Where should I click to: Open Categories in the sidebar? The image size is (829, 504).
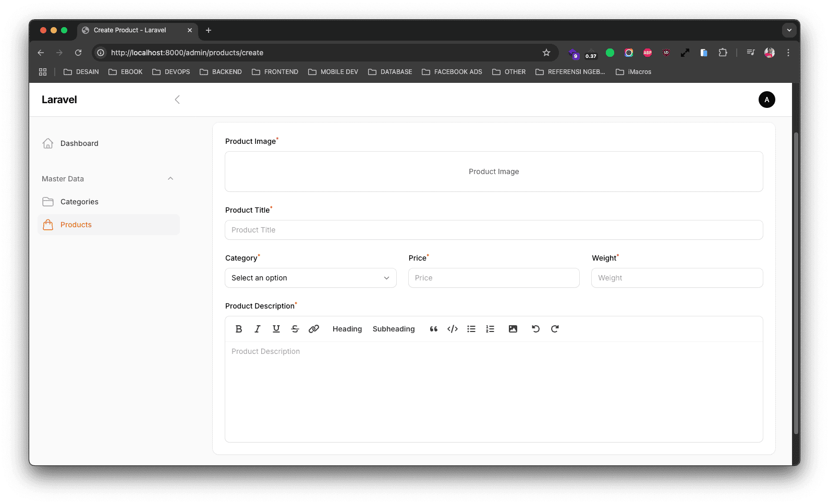79,202
